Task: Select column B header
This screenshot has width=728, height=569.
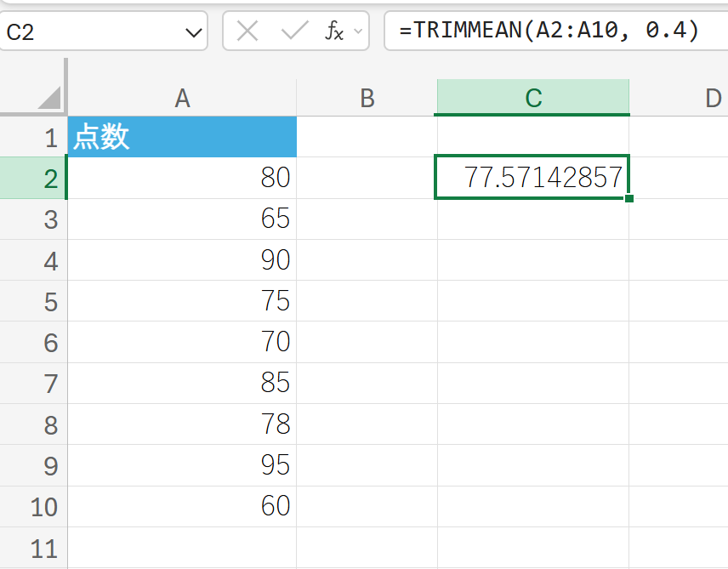Action: pyautogui.click(x=367, y=99)
